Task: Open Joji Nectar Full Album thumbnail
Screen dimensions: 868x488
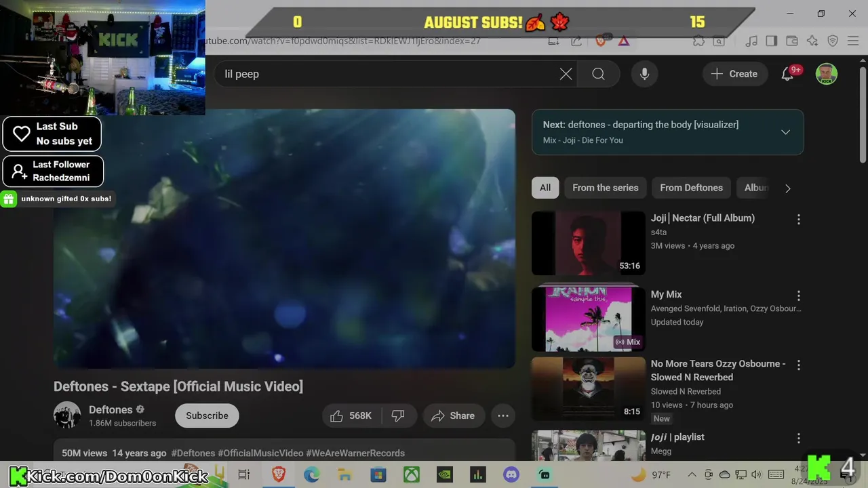Action: tap(589, 243)
